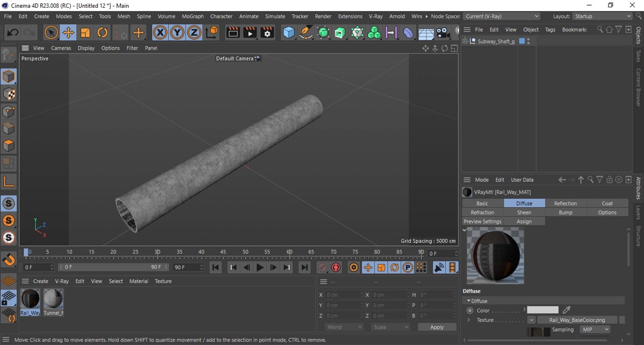Click timeline ruler at frame 45
Viewport: 644px width, 345px height.
(223, 252)
